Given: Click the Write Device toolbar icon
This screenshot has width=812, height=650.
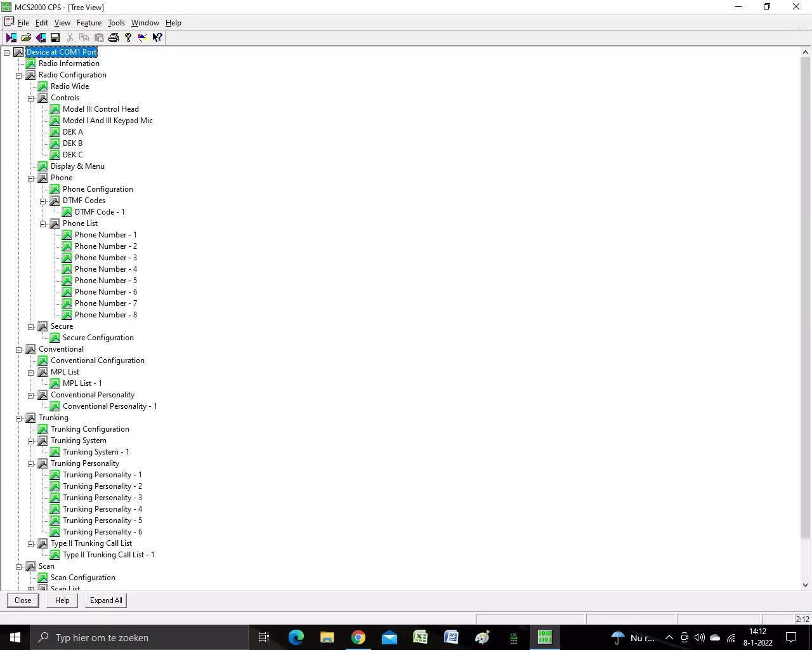Looking at the screenshot, I should [x=41, y=37].
